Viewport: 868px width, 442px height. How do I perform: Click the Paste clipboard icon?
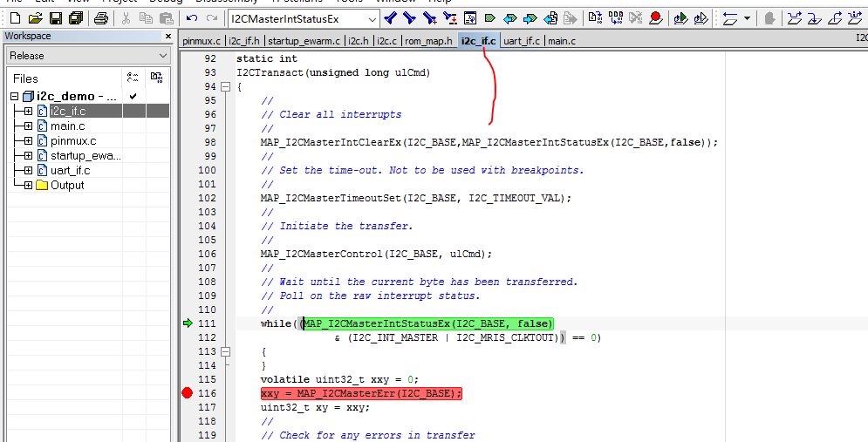166,18
